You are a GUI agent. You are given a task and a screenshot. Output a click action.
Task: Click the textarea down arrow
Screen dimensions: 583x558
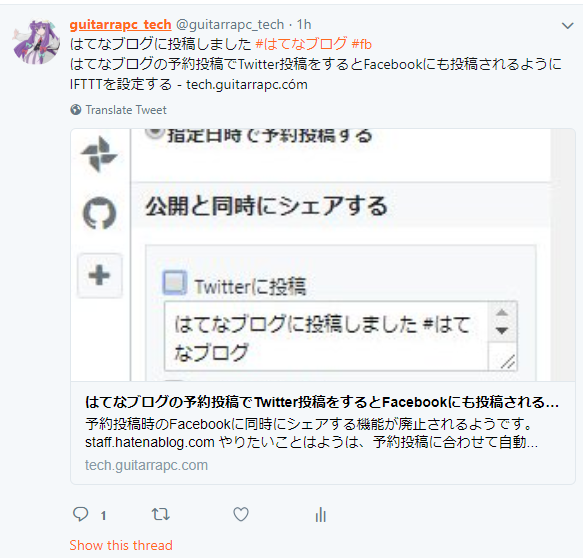click(502, 330)
